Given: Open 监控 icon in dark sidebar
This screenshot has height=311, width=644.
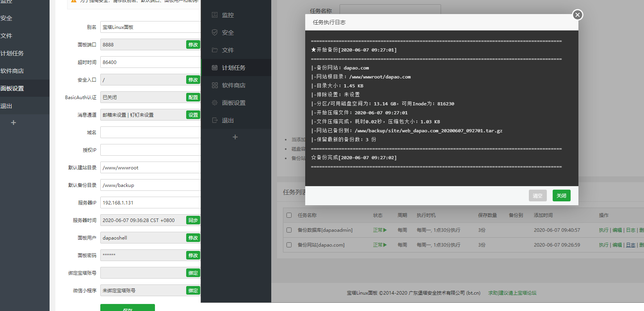Looking at the screenshot, I should [x=215, y=15].
